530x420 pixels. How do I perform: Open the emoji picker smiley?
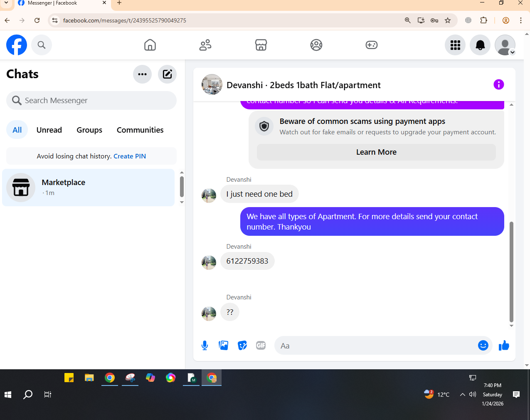point(483,346)
